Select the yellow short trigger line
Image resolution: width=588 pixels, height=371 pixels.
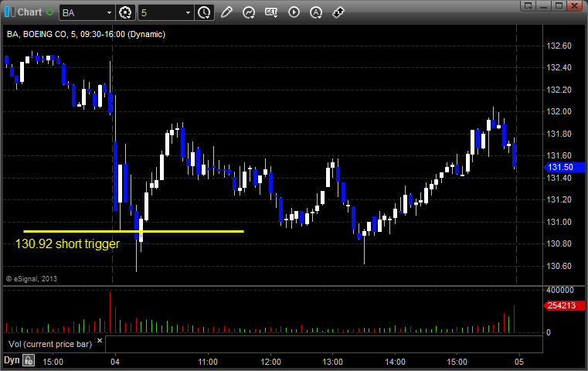click(134, 231)
